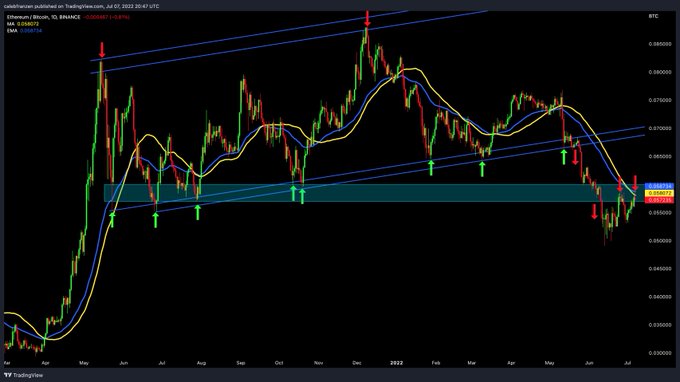Click the published-on TradingView.com header text

click(81, 6)
